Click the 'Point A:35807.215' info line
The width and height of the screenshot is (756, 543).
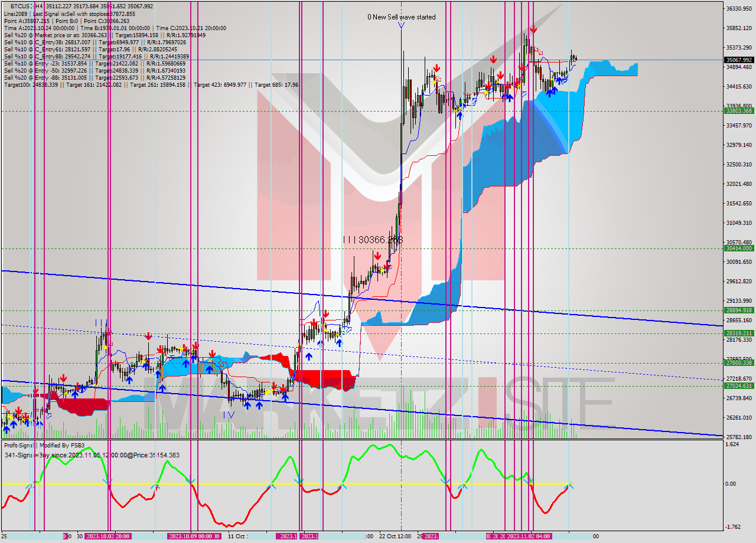(67, 21)
